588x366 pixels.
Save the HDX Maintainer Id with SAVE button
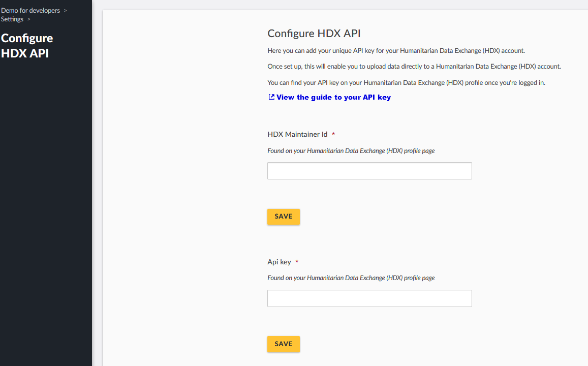click(x=284, y=217)
